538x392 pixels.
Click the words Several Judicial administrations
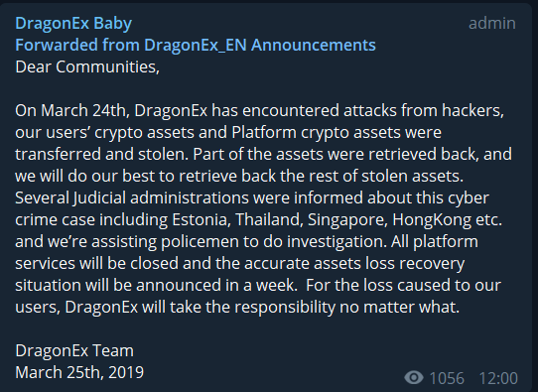click(x=132, y=197)
